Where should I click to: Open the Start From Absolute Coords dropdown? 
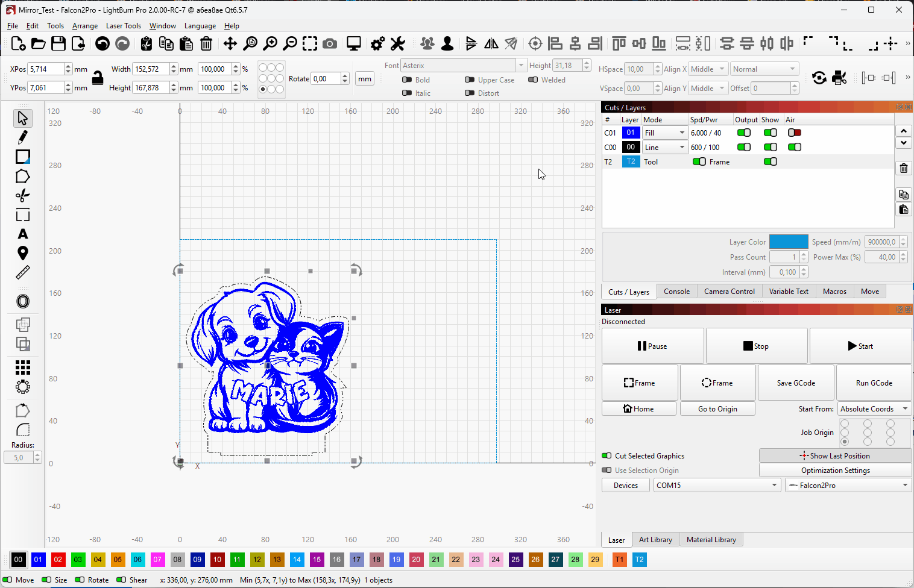(x=874, y=408)
